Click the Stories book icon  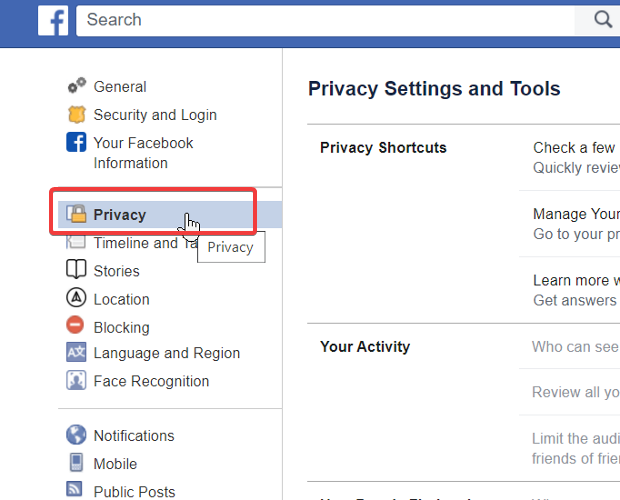[x=76, y=270]
